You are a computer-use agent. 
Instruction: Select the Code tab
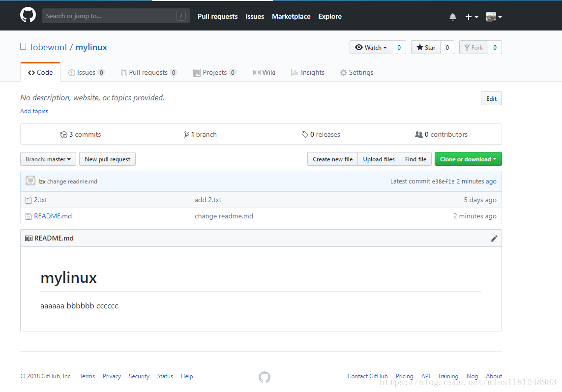(x=40, y=72)
